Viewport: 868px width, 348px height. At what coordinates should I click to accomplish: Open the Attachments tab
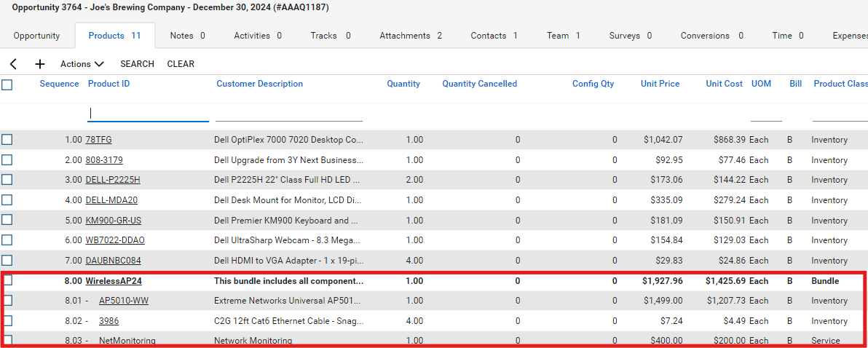pos(410,36)
